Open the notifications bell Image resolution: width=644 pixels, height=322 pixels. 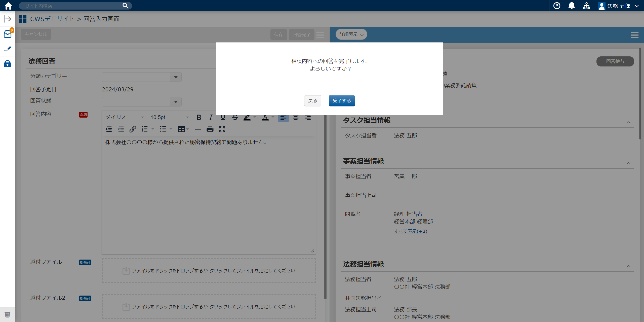[572, 6]
